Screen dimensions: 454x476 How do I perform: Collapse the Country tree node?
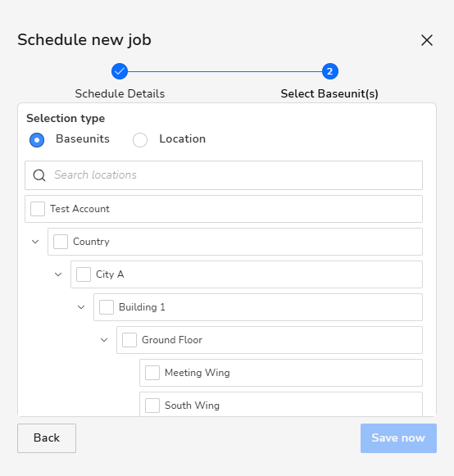[35, 242]
